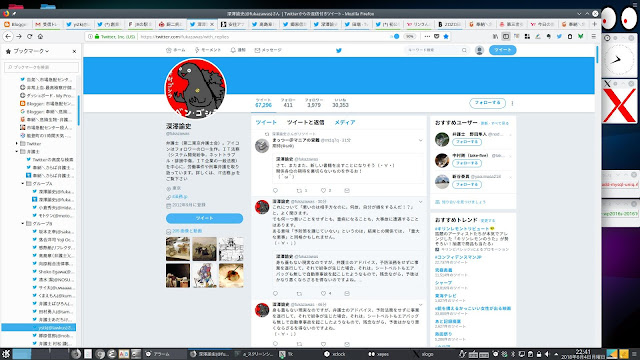Click the Twitter bird logo in header
640x360 pixels.
(x=339, y=51)
